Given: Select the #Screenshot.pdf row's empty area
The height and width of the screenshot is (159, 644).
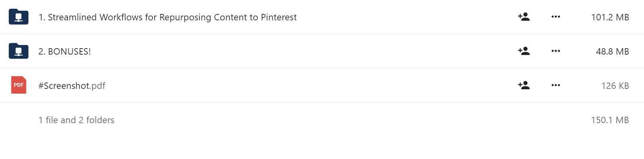Looking at the screenshot, I should click(x=311, y=85).
